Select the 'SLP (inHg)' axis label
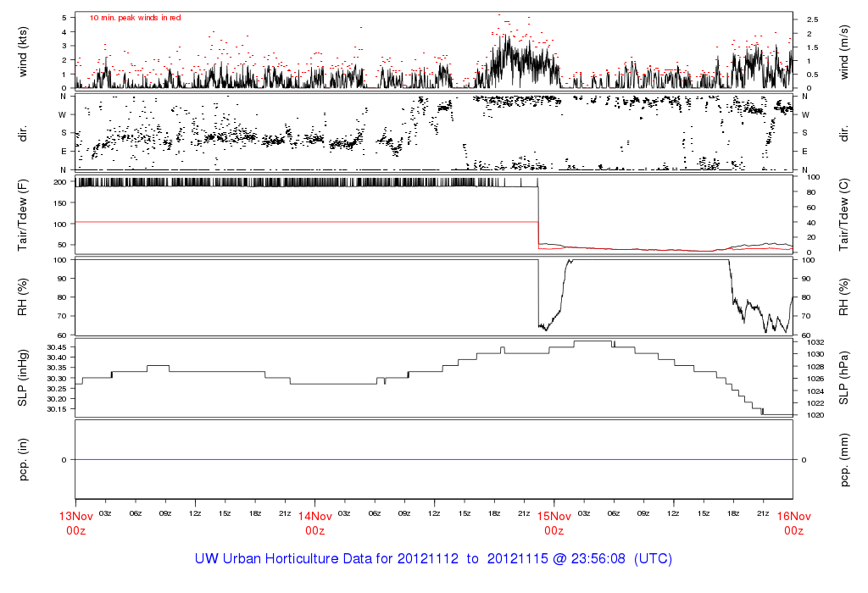This screenshot has height=593, width=868. tap(23, 378)
